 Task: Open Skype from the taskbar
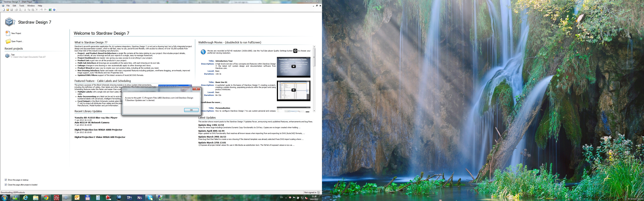coord(150,197)
